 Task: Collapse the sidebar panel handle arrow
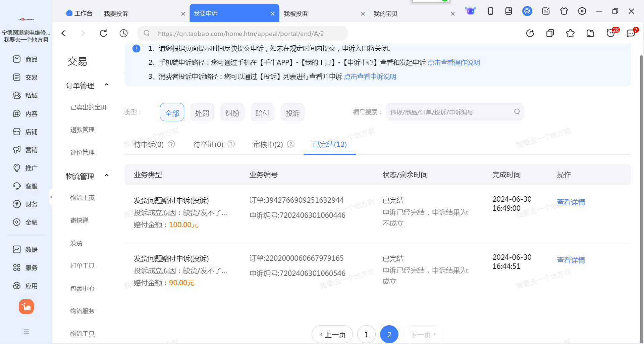point(51,197)
